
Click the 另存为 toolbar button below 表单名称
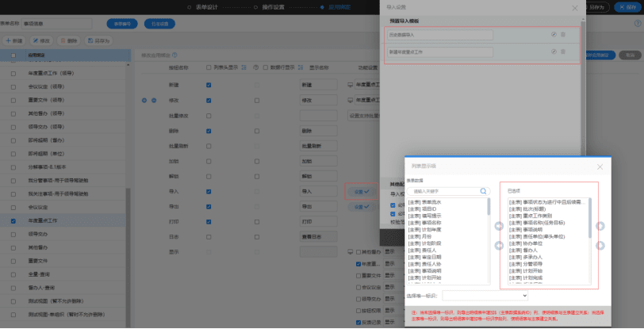point(99,40)
